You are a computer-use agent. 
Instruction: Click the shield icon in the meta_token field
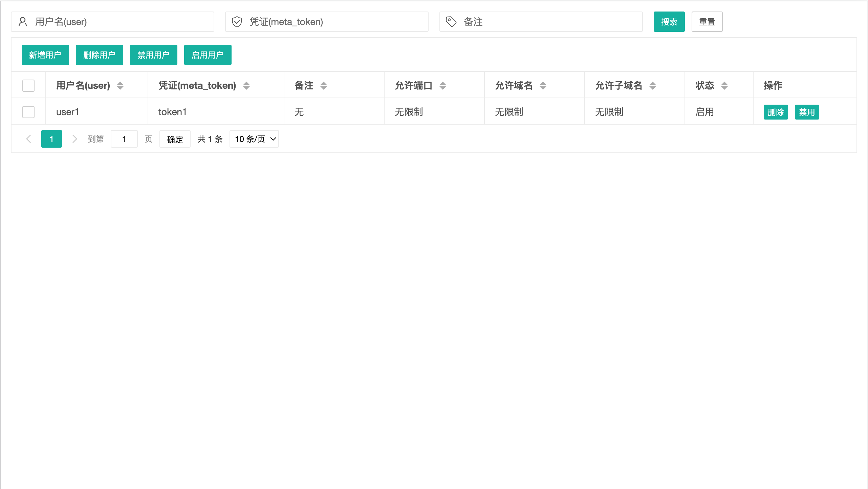(237, 22)
